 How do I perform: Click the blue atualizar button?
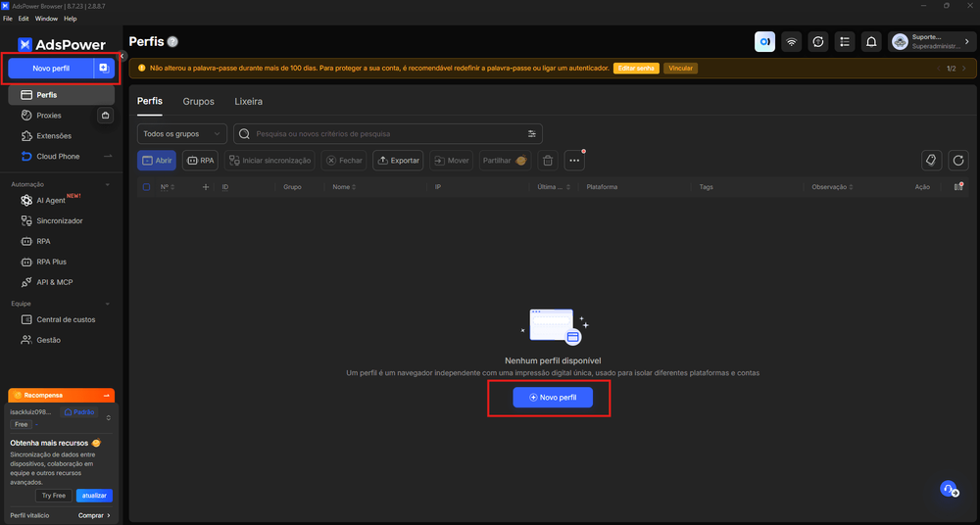[x=94, y=496]
